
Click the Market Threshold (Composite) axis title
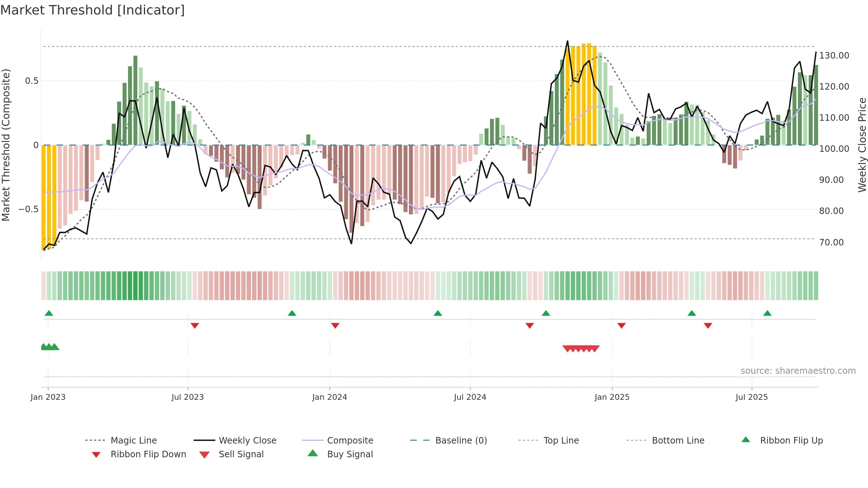[6, 145]
